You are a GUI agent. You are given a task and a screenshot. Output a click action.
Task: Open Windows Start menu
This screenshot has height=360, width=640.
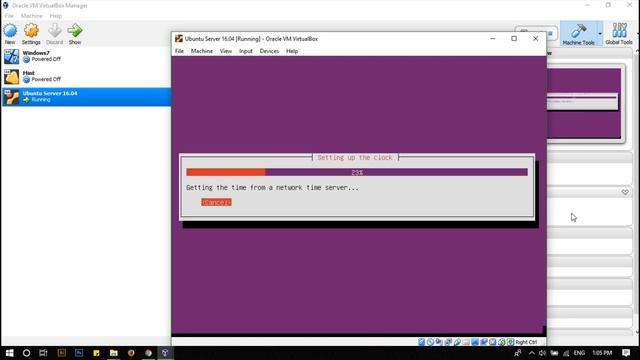pos(9,353)
